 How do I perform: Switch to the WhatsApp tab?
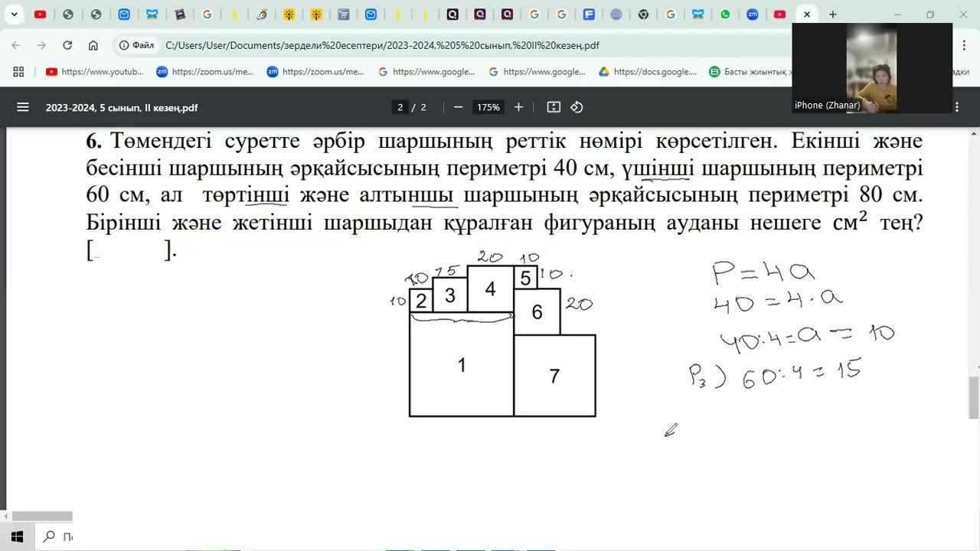[725, 14]
